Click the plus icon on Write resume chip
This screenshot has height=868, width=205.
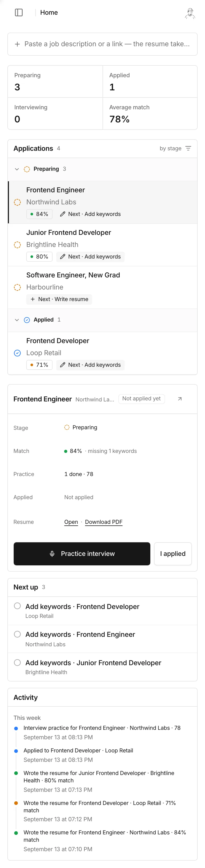(x=33, y=299)
